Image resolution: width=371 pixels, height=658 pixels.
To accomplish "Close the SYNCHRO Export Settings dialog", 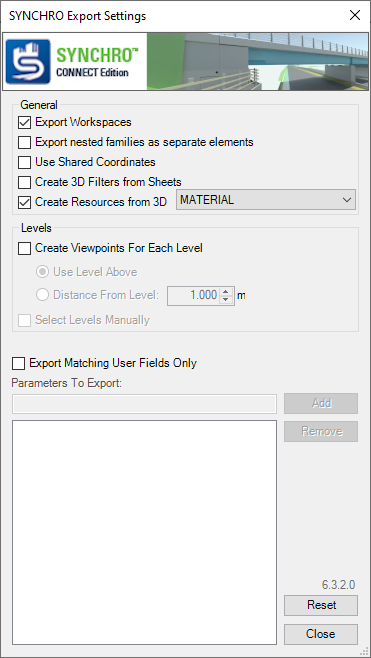I will [355, 16].
